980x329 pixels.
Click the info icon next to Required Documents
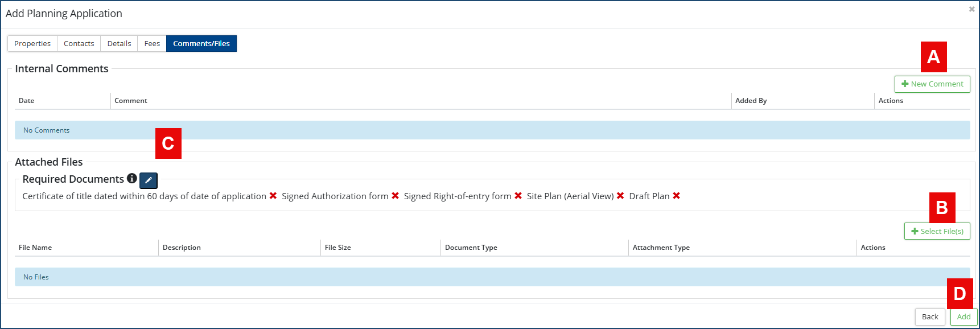[x=132, y=179]
